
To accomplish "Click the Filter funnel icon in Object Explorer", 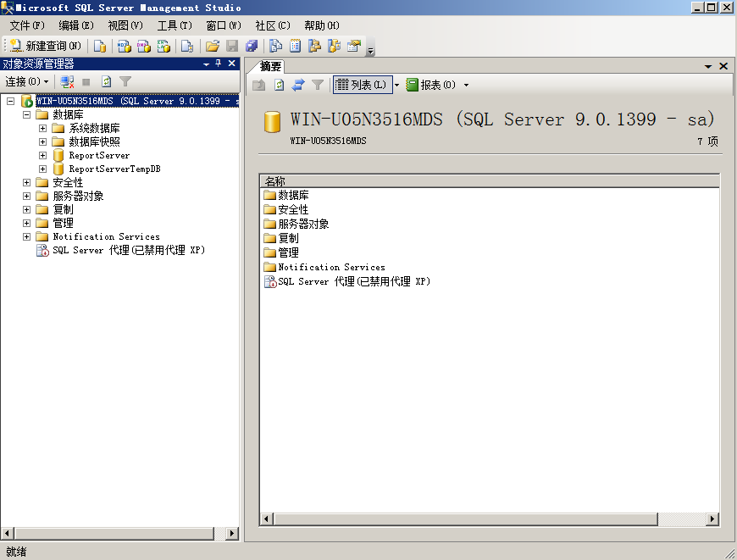I will click(x=125, y=82).
